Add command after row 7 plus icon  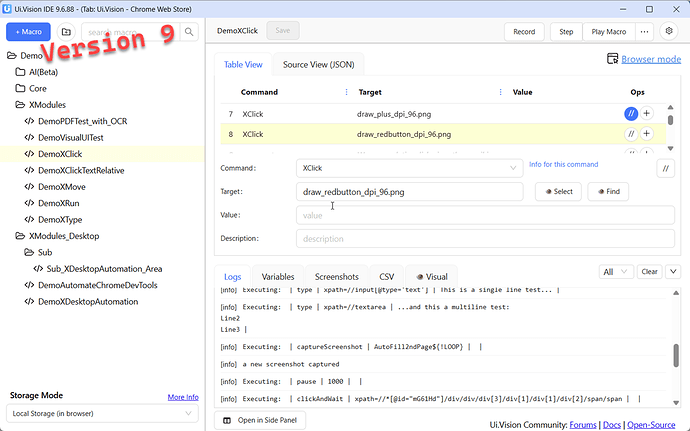(646, 114)
